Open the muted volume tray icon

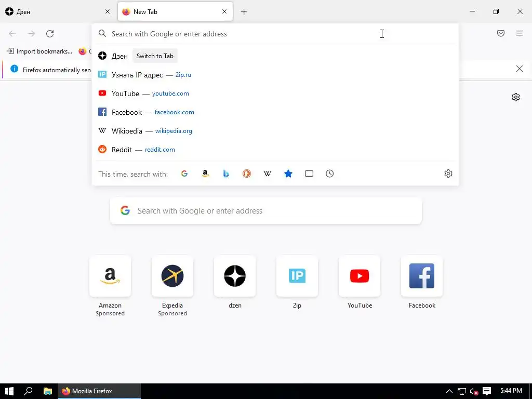pos(474,391)
